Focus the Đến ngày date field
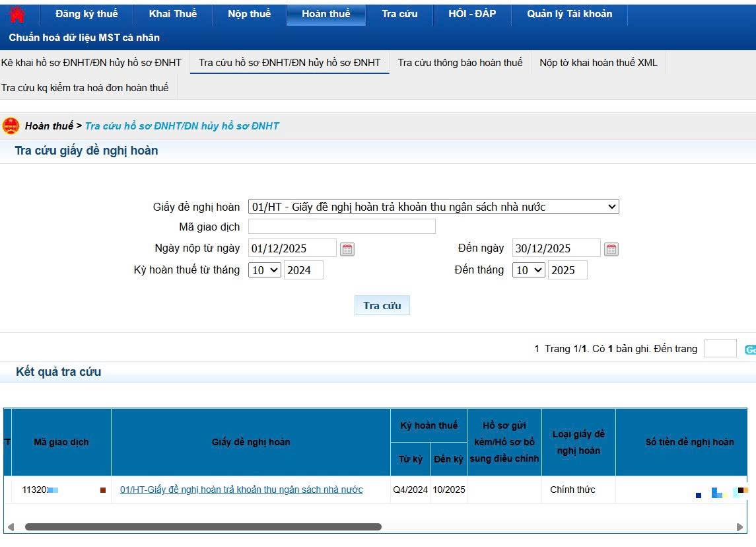 (x=557, y=248)
